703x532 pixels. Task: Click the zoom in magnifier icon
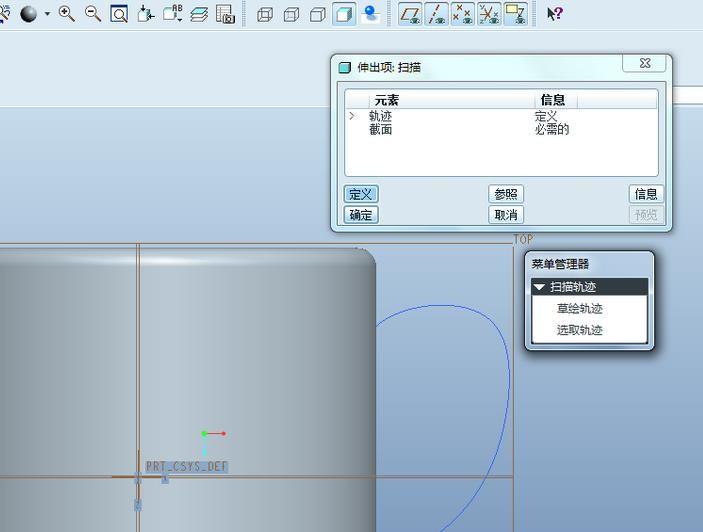67,14
